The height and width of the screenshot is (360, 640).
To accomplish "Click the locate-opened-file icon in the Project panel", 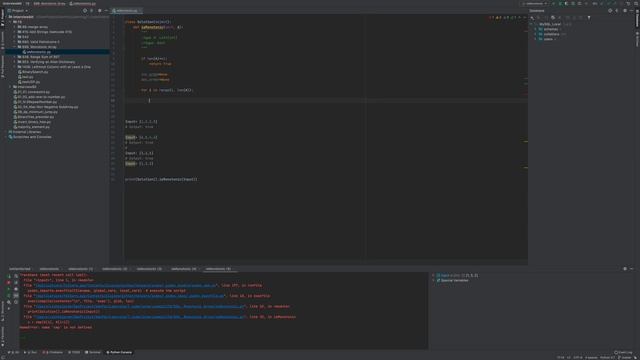I will [x=85, y=11].
